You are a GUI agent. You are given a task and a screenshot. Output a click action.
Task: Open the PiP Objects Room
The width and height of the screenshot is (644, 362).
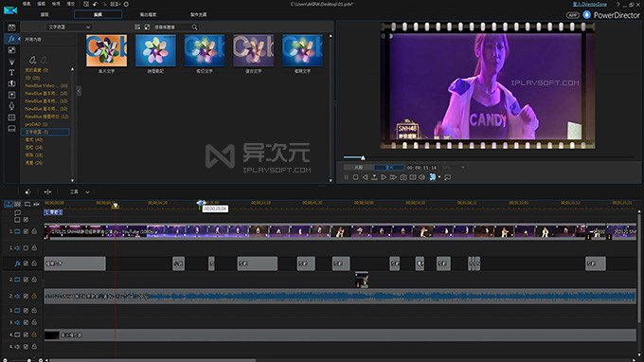coord(11,50)
